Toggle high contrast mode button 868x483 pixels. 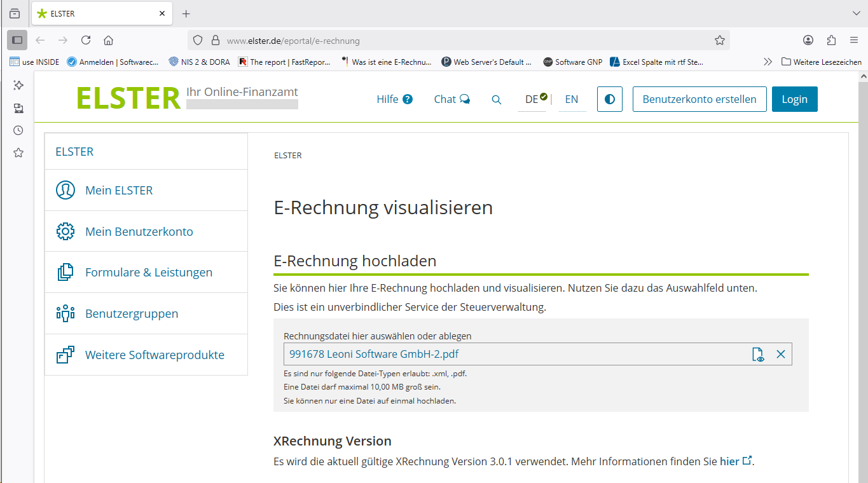(x=610, y=99)
